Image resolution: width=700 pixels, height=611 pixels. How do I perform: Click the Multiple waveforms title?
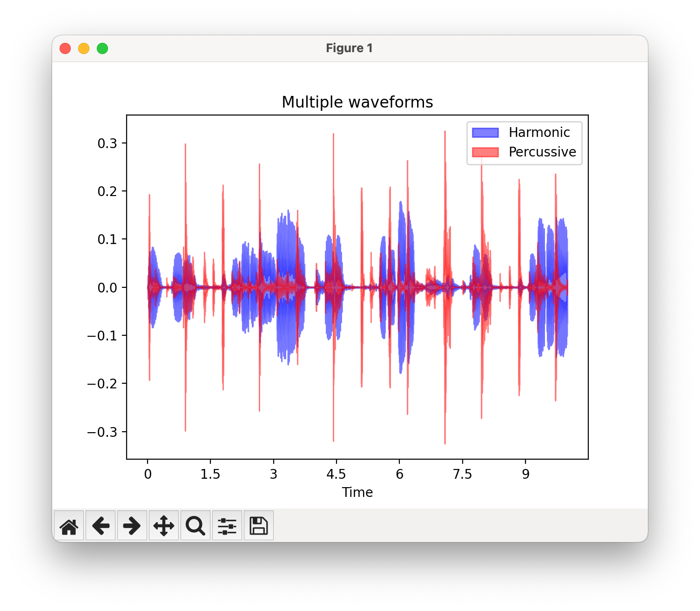[x=357, y=102]
